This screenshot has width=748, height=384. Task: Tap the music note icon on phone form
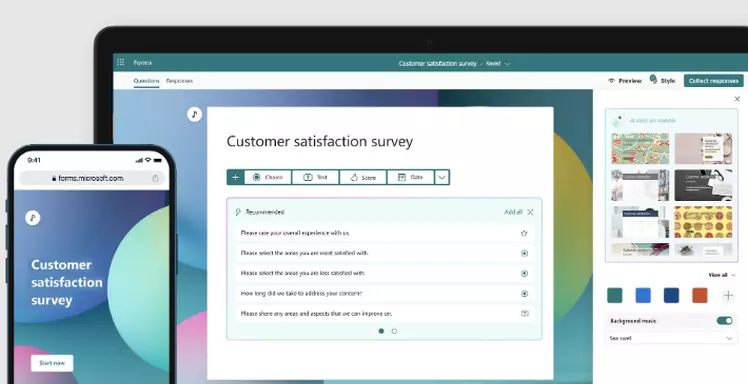[32, 218]
